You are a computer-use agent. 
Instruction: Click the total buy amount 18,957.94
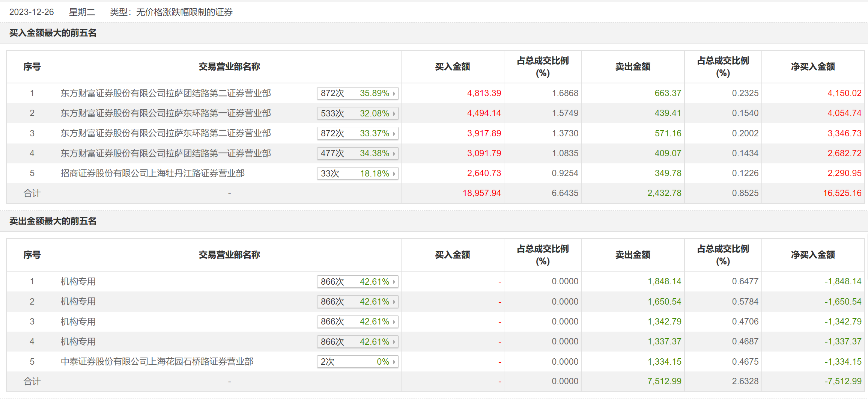click(481, 193)
